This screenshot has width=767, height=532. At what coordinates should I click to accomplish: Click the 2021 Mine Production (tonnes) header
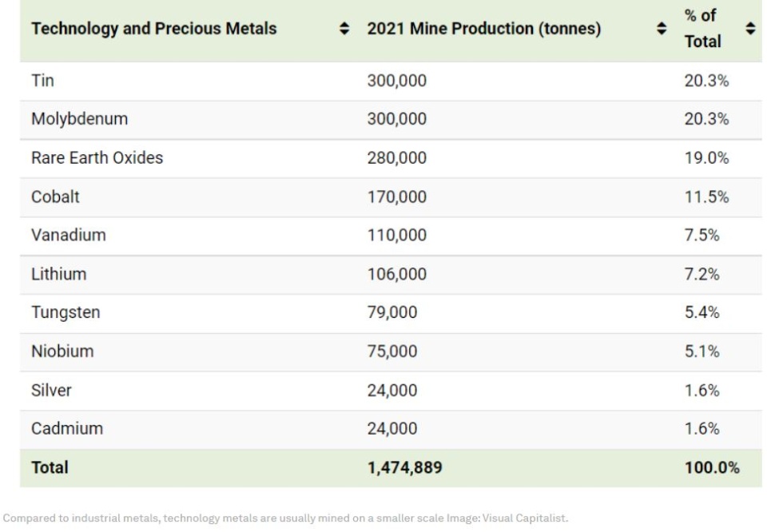484,30
